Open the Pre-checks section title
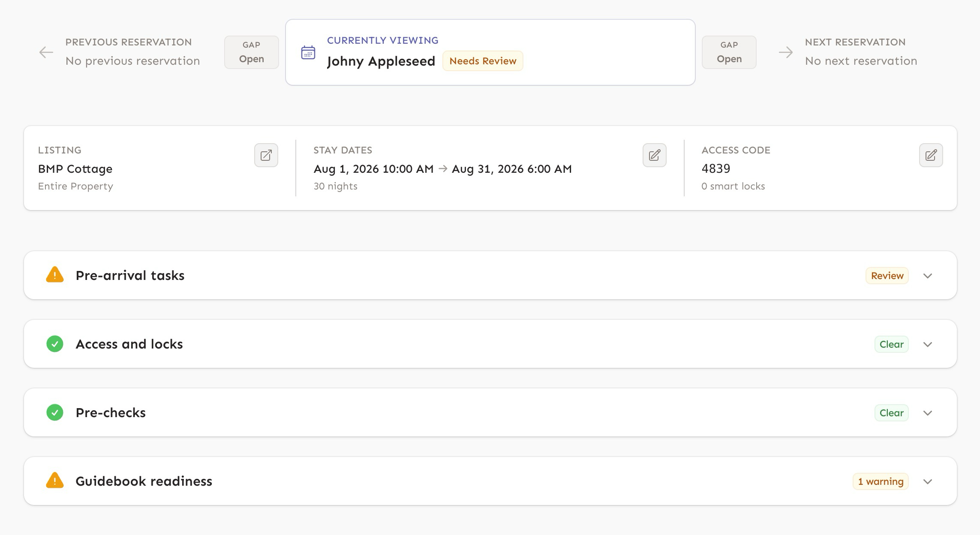The image size is (980, 535). pyautogui.click(x=111, y=412)
